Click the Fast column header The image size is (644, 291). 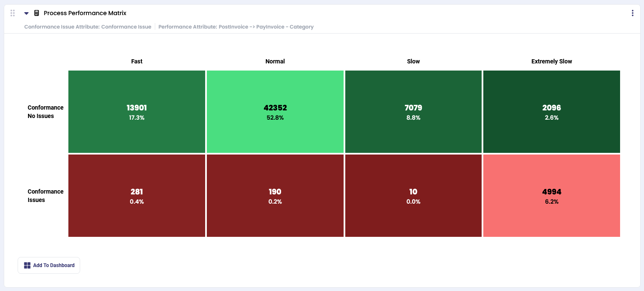coord(137,61)
